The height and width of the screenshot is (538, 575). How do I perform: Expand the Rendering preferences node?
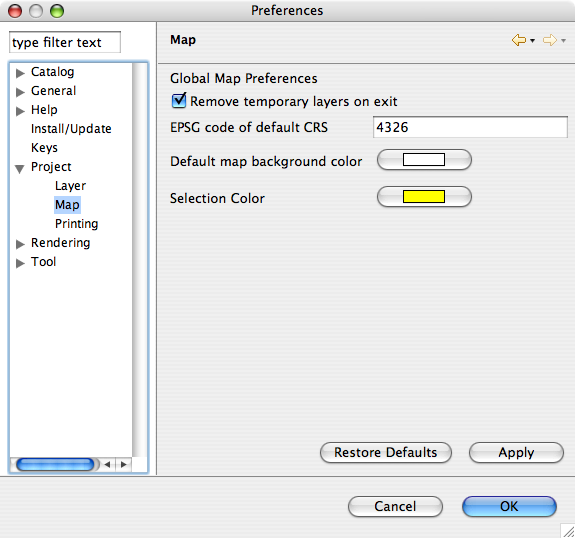click(21, 244)
